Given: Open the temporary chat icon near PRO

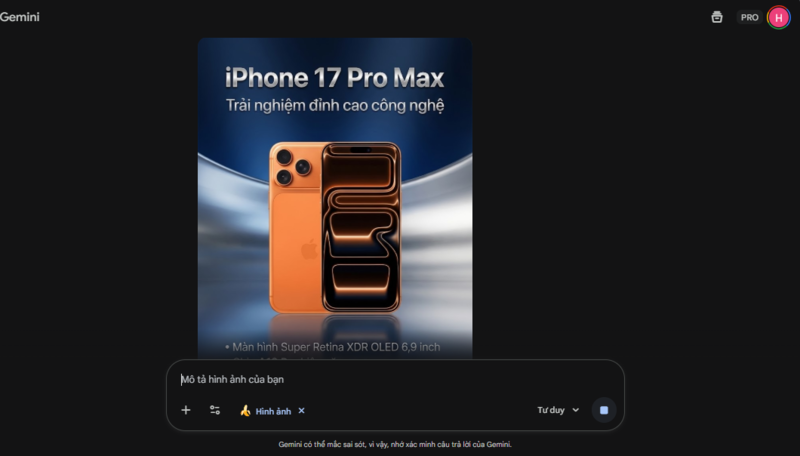Looking at the screenshot, I should click(x=717, y=17).
